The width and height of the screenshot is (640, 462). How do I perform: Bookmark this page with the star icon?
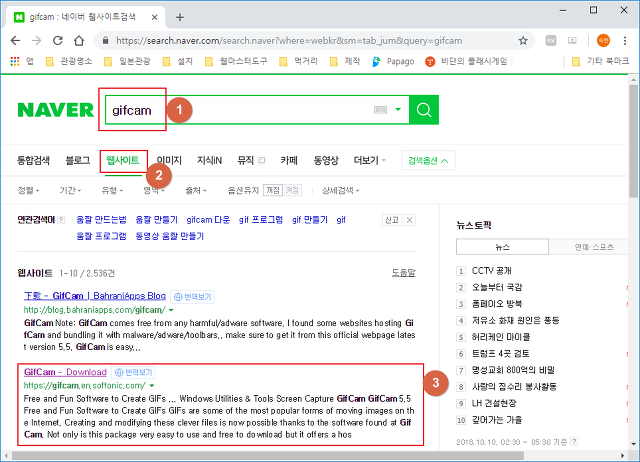pos(523,40)
